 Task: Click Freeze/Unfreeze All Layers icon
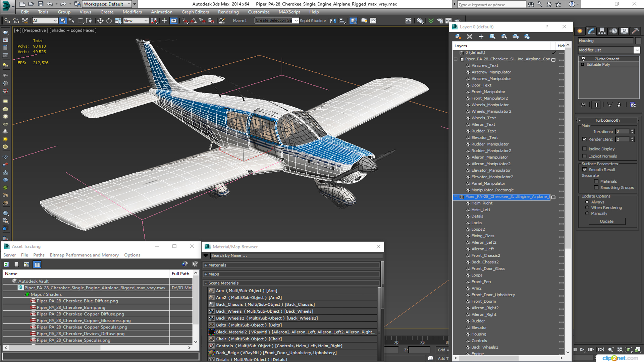[527, 37]
